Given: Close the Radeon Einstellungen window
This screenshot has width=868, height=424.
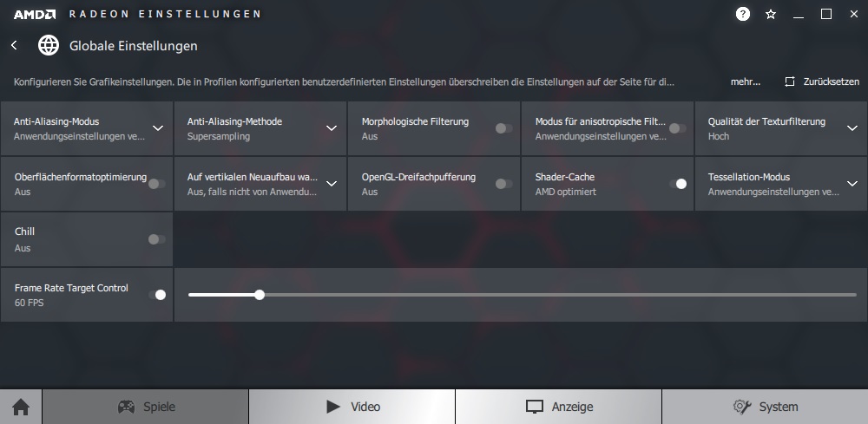Looking at the screenshot, I should click(853, 15).
